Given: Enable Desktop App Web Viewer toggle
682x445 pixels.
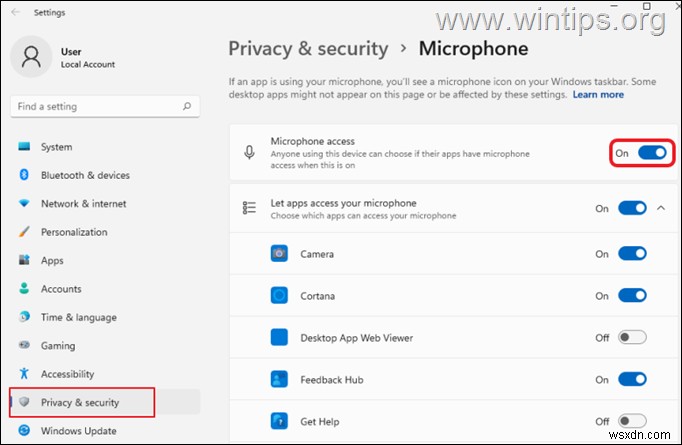Looking at the screenshot, I should [x=632, y=338].
